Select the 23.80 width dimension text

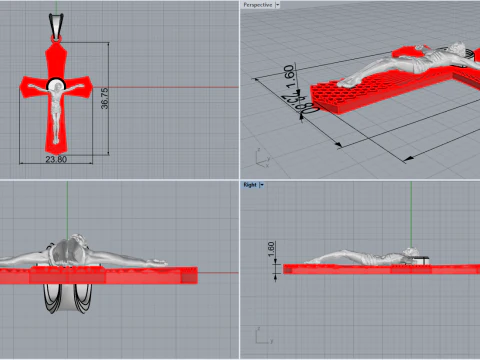[x=56, y=159]
